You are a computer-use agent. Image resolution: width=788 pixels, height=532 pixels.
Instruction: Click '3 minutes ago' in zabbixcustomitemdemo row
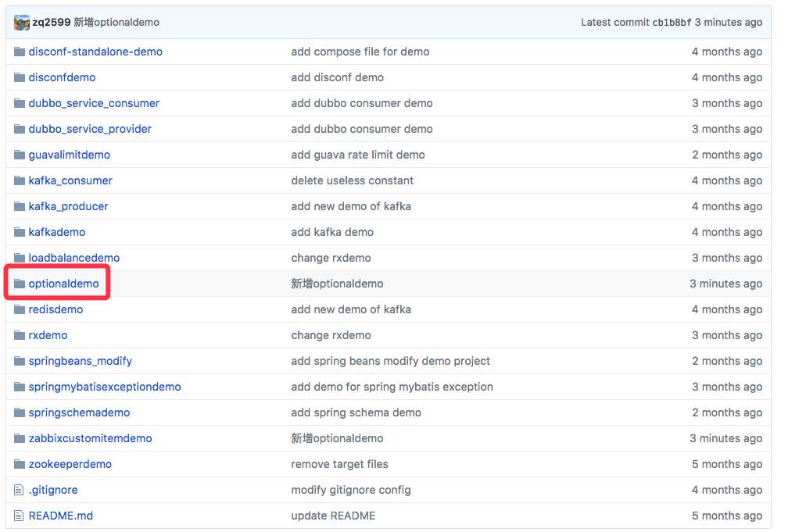point(725,438)
